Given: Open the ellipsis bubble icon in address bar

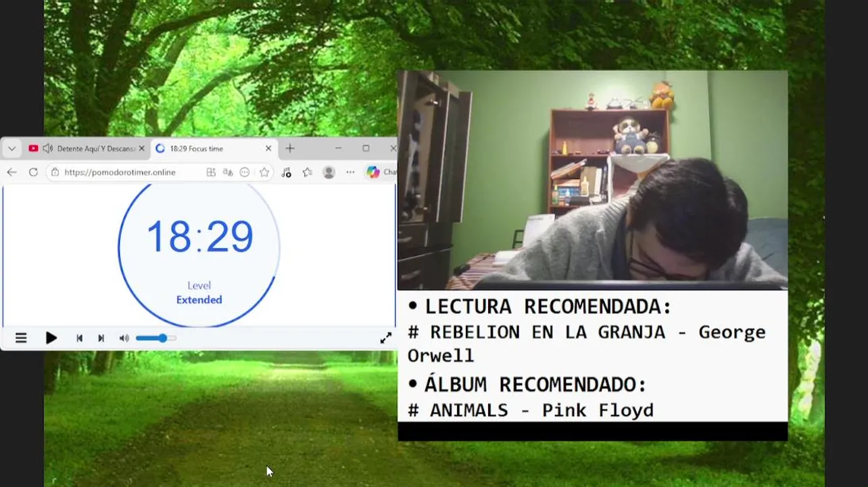Looking at the screenshot, I should coord(245,172).
